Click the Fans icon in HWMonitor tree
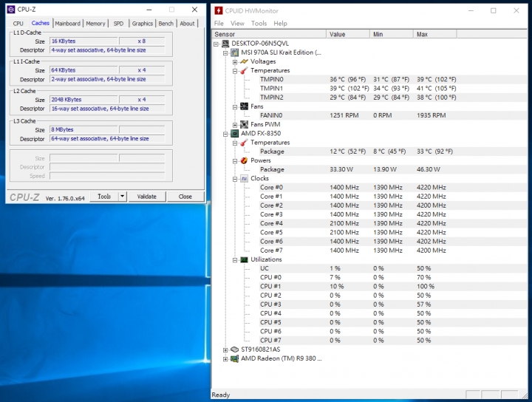 click(x=245, y=106)
